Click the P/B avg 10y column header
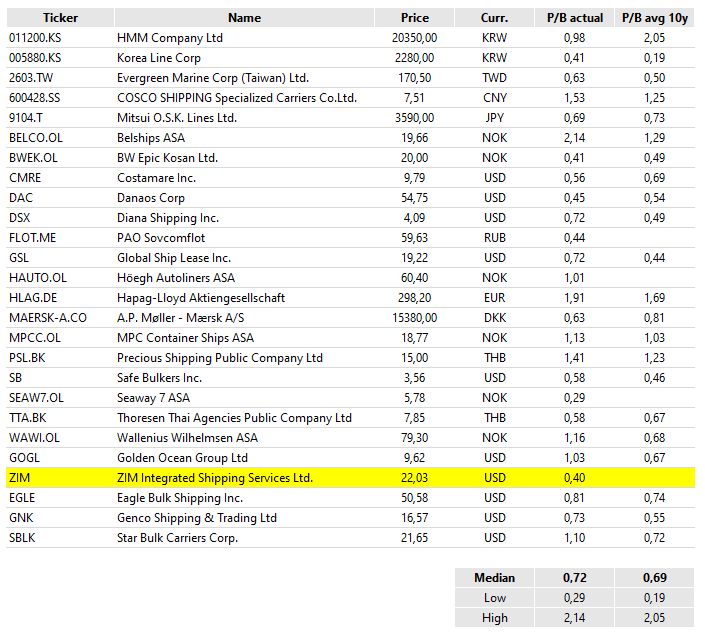The height and width of the screenshot is (644, 705). point(655,18)
